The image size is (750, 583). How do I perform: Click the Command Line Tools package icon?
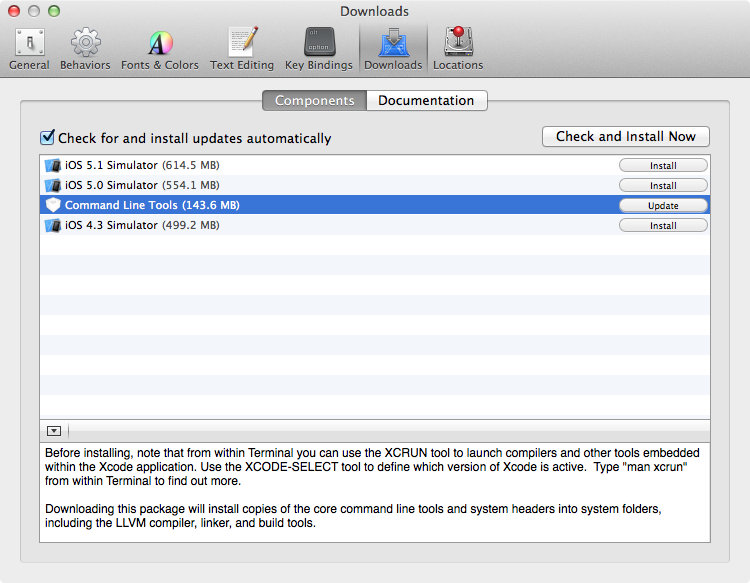click(53, 205)
